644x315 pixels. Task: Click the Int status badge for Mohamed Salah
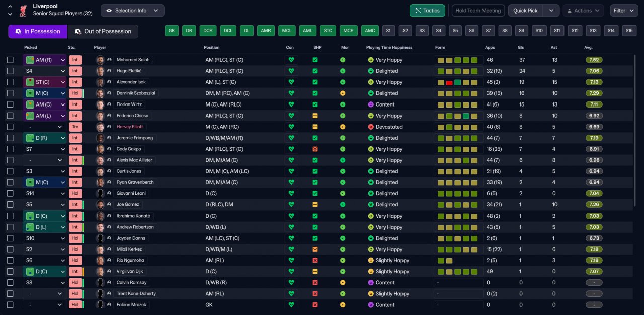[75, 60]
